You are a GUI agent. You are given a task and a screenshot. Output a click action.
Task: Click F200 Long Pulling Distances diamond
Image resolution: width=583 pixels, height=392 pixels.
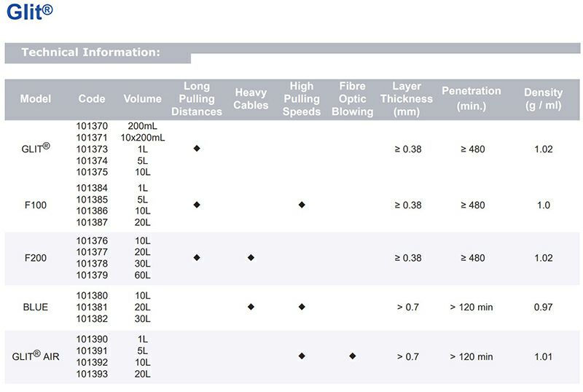(x=197, y=258)
